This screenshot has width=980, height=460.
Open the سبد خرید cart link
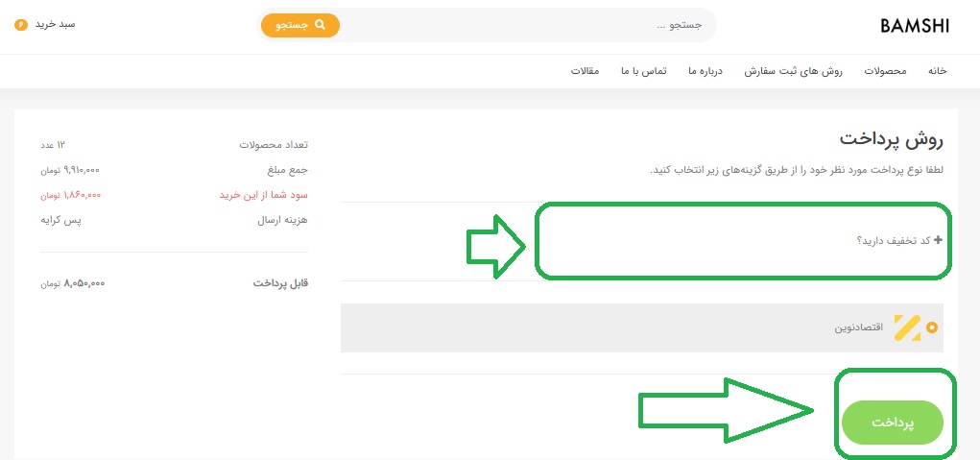point(55,24)
